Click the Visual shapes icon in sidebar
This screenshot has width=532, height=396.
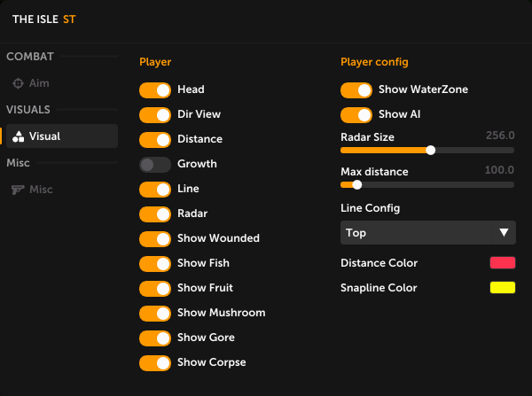pos(18,136)
